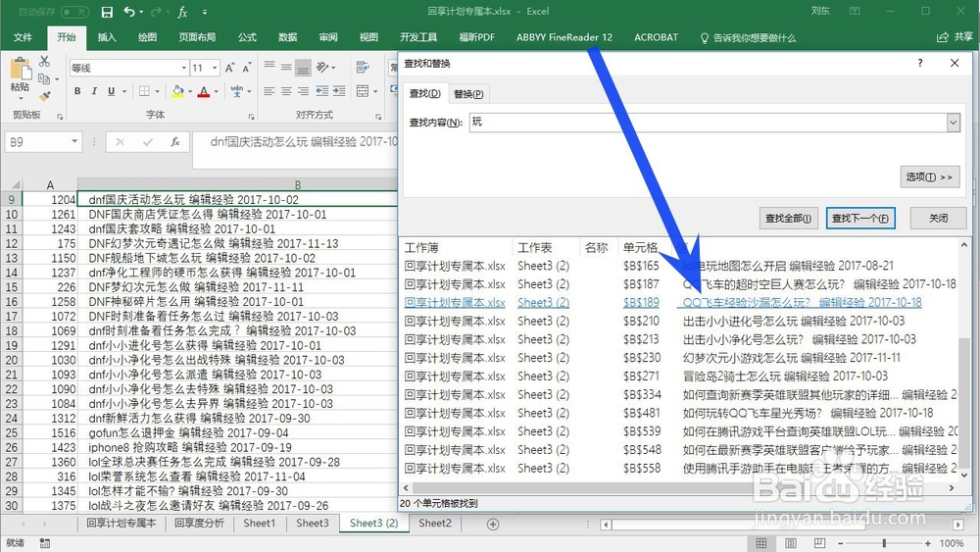Open the font color dropdown arrow
980x552 pixels.
[217, 92]
